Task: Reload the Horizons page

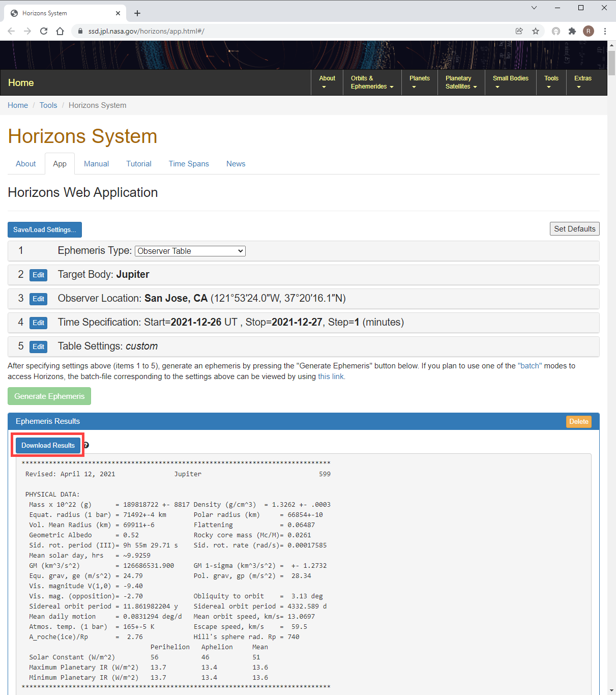Action: coord(44,31)
